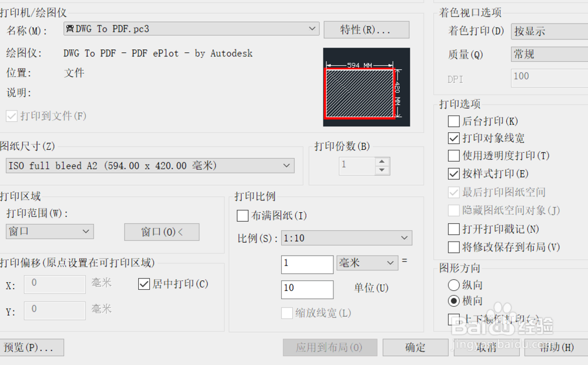Viewport: 588px width, 365px height.
Task: Open the paper size ISO full bleed A2 dropdown
Action: (150, 166)
